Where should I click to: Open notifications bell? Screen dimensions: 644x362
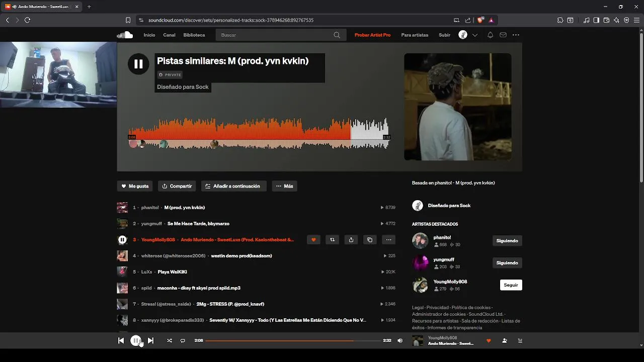click(x=490, y=35)
